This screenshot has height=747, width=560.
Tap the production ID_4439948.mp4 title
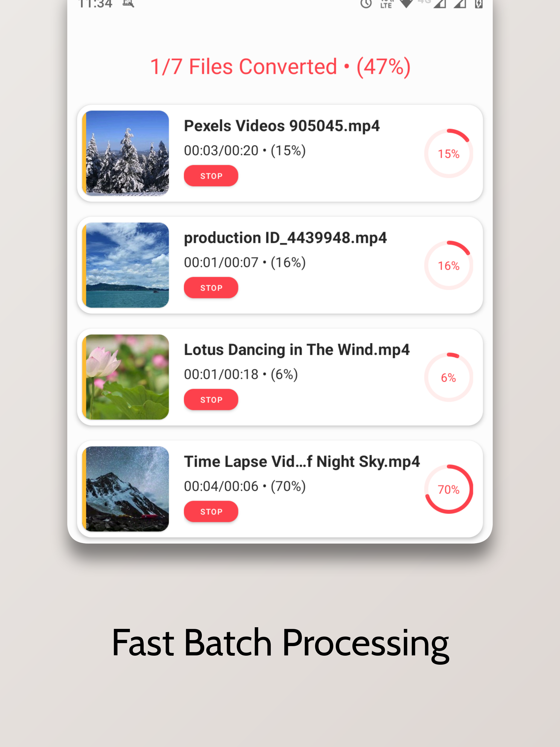285,238
